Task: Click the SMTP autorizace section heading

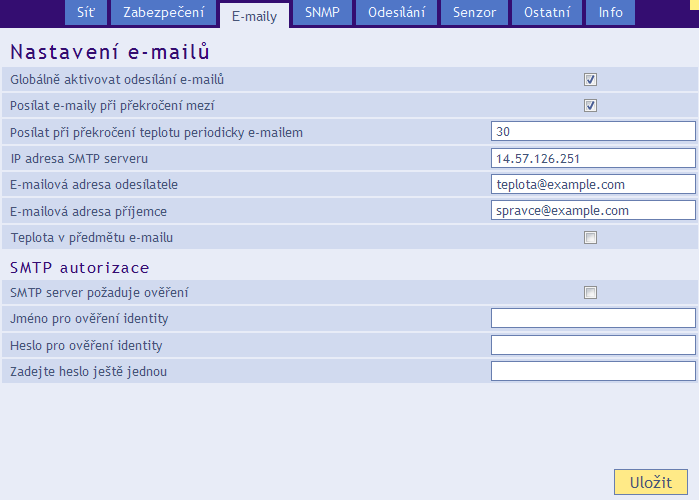Action: tap(80, 268)
